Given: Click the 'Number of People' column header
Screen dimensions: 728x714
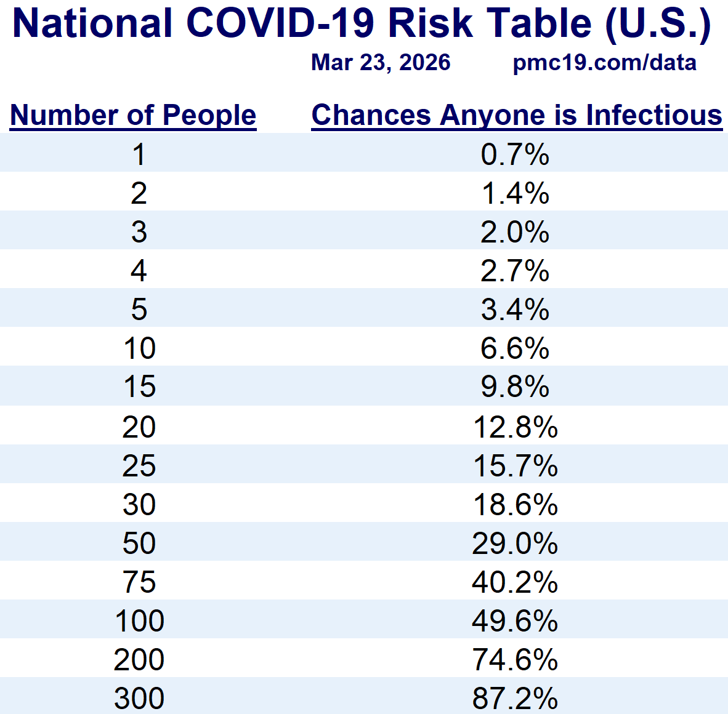Looking at the screenshot, I should coord(133,115).
